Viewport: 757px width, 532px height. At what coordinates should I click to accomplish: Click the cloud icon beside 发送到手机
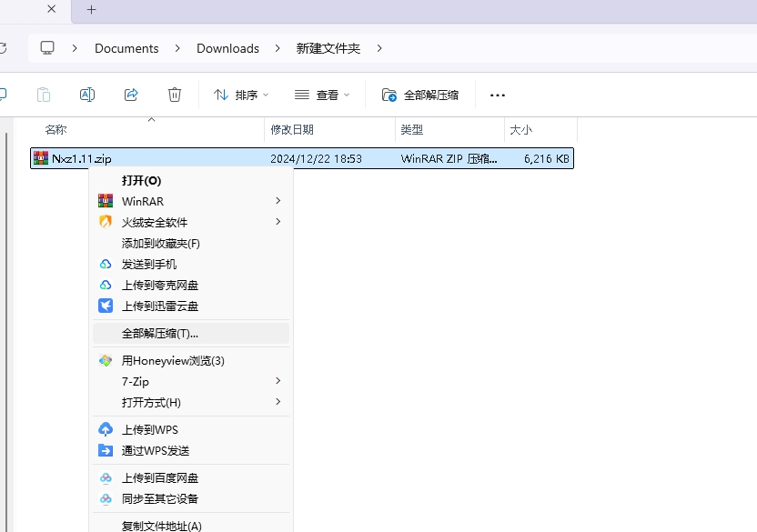[x=106, y=264]
